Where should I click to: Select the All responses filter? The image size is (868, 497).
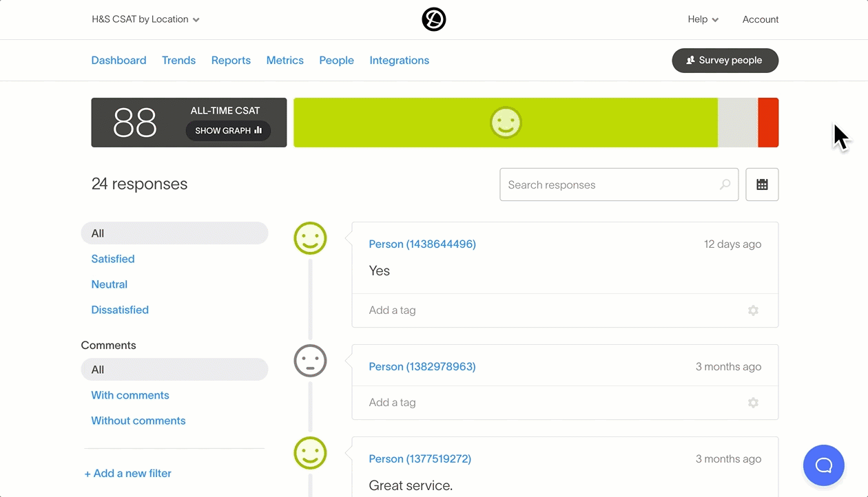click(174, 233)
